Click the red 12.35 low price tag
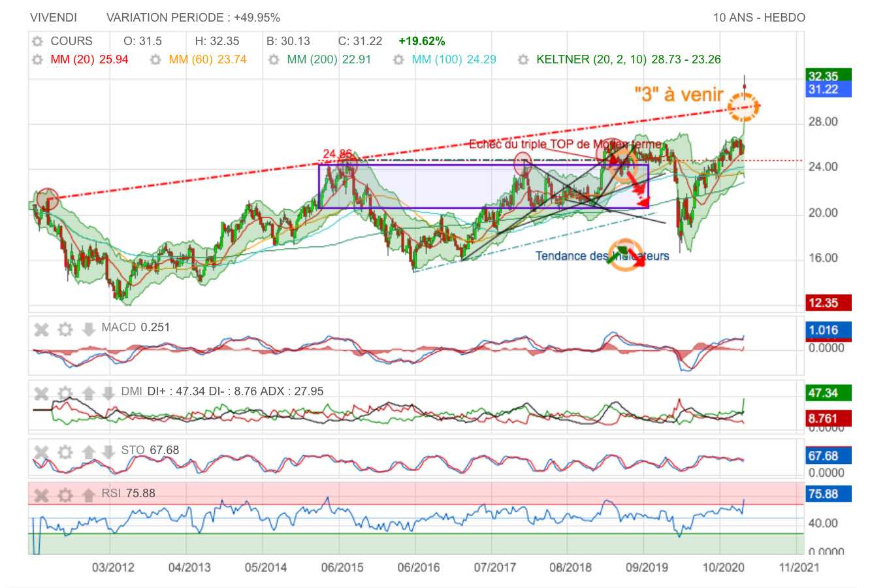887x588 pixels. [828, 302]
